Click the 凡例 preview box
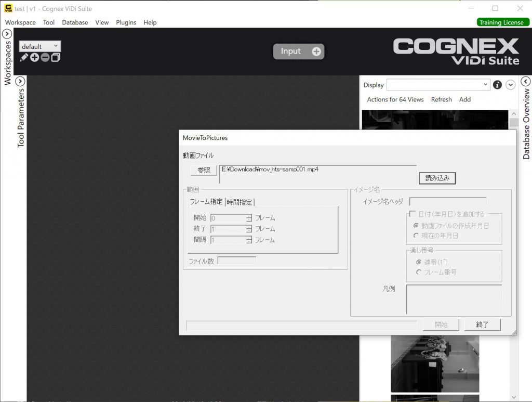Image resolution: width=532 pixels, height=402 pixels. pos(454,299)
